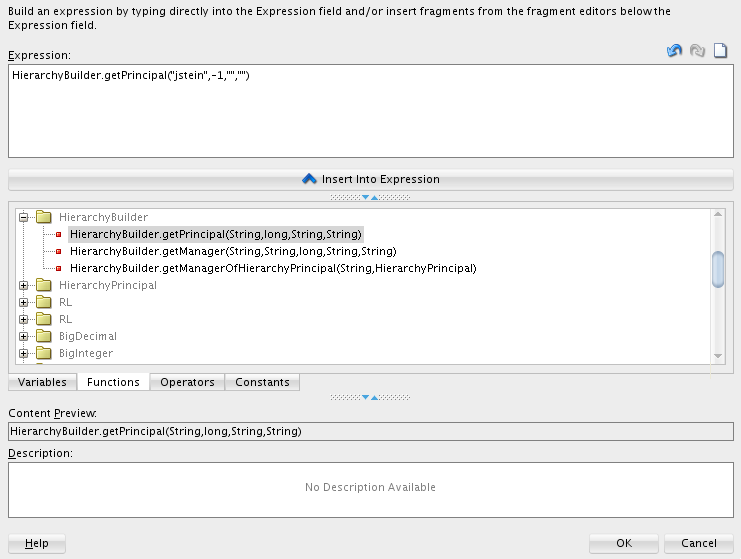Switch to the Constants tab

point(262,382)
